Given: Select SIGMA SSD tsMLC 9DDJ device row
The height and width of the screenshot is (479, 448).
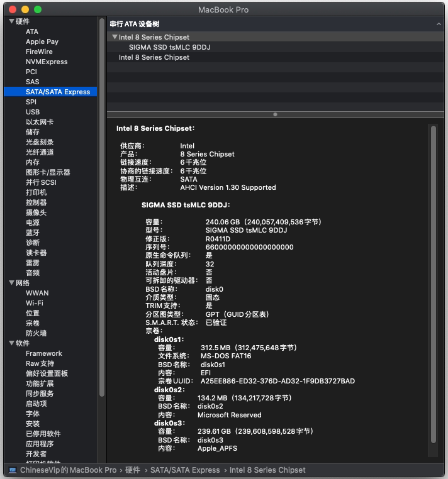Looking at the screenshot, I should pos(275,47).
